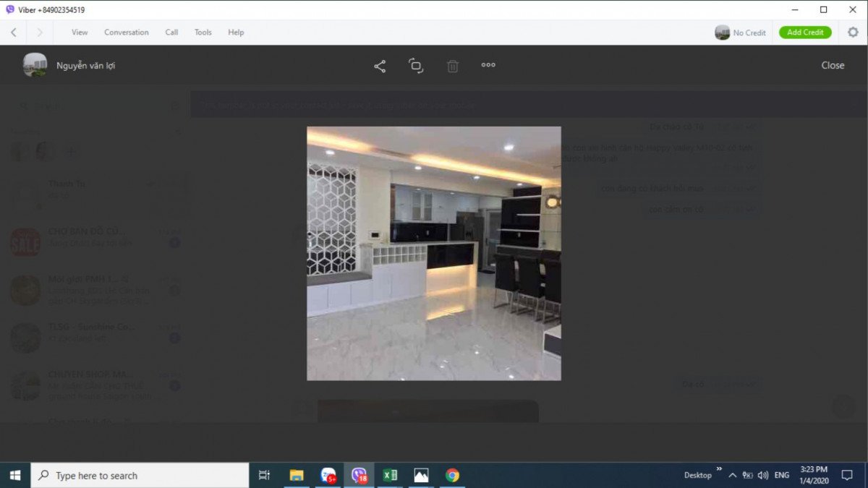Rotate the photo in the viewer

point(416,66)
